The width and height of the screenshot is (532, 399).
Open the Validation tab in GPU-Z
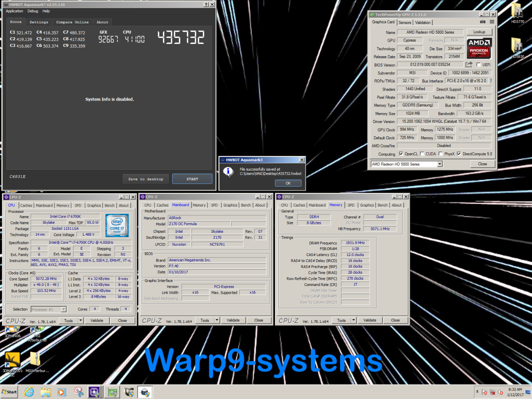coord(423,23)
